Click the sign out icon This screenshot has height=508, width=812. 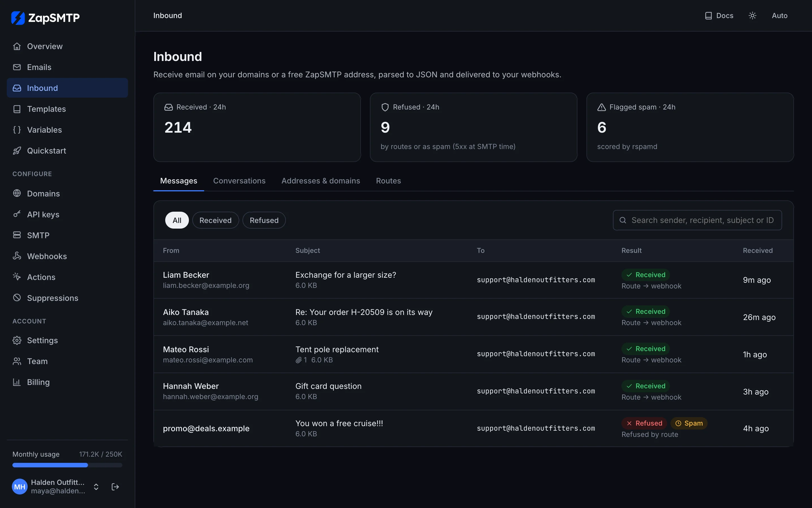(115, 487)
